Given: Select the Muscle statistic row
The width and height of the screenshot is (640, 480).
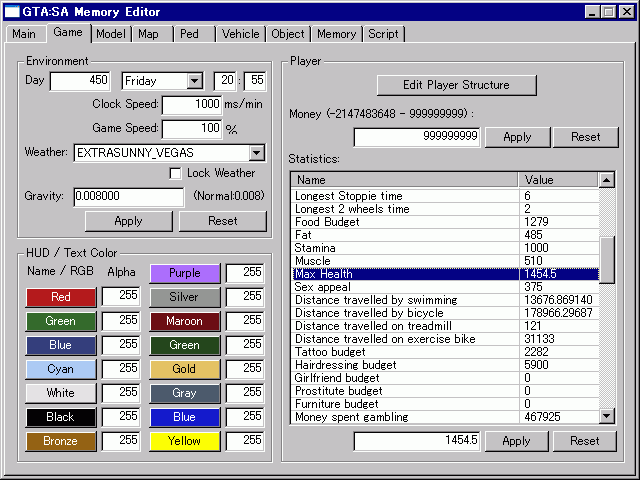Looking at the screenshot, I should coord(446,261).
